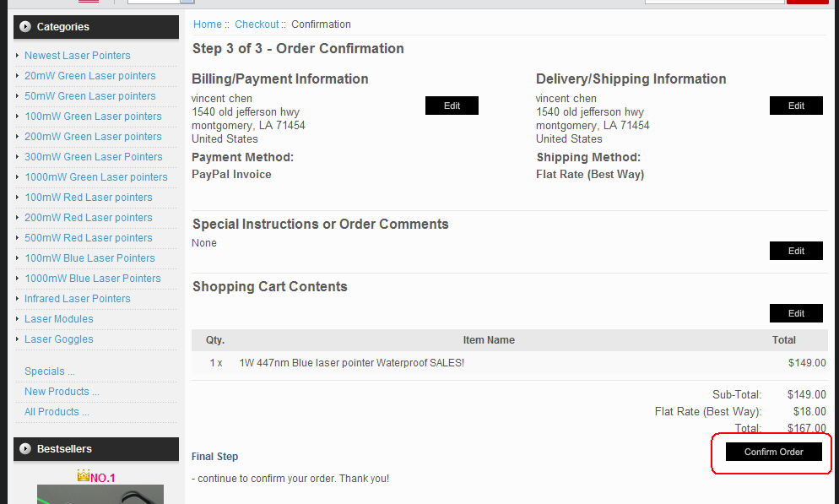Open the New Products sidebar link
The height and width of the screenshot is (504, 839).
(x=62, y=392)
